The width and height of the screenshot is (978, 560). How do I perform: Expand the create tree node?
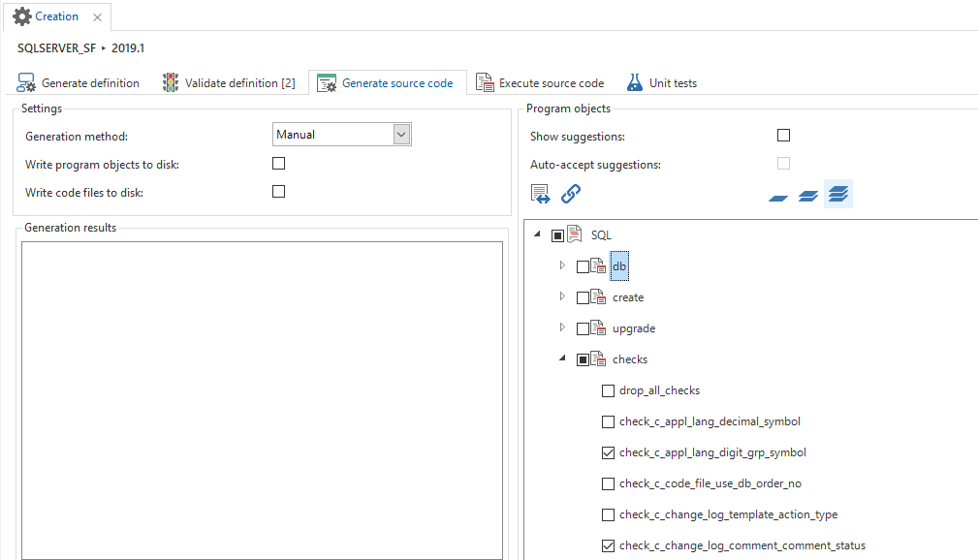click(562, 296)
